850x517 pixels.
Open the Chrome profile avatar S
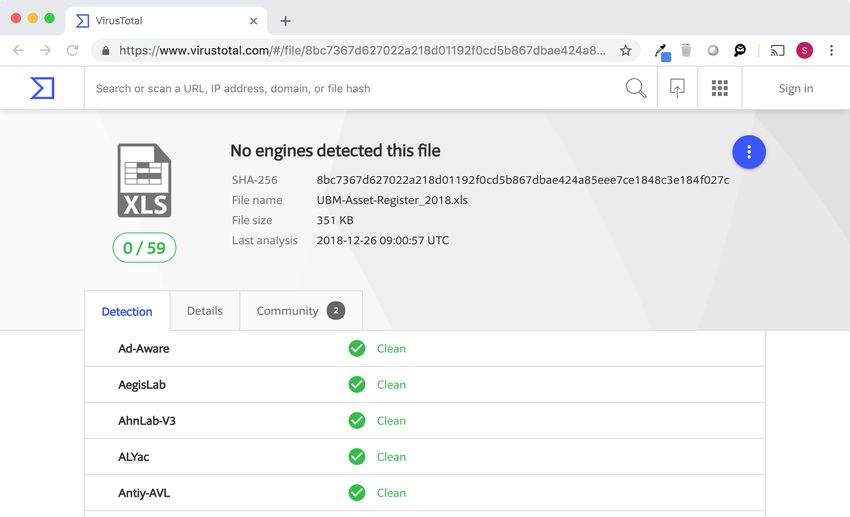804,50
